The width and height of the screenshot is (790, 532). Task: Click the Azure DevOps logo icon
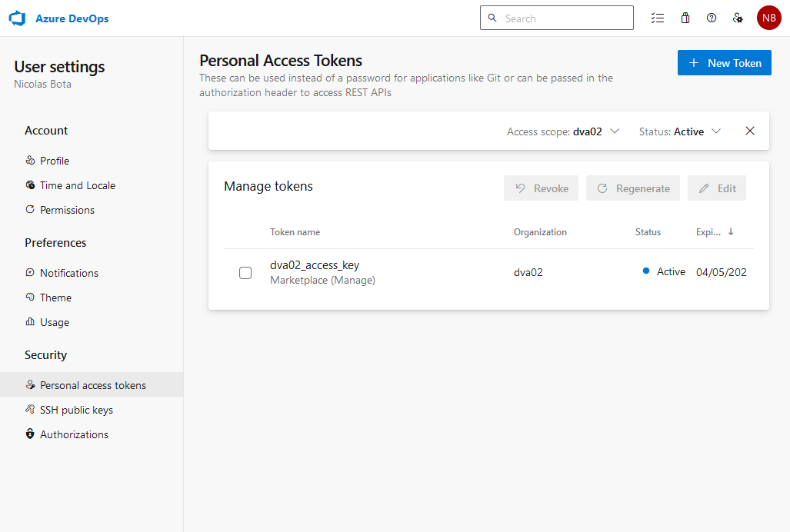pos(17,18)
